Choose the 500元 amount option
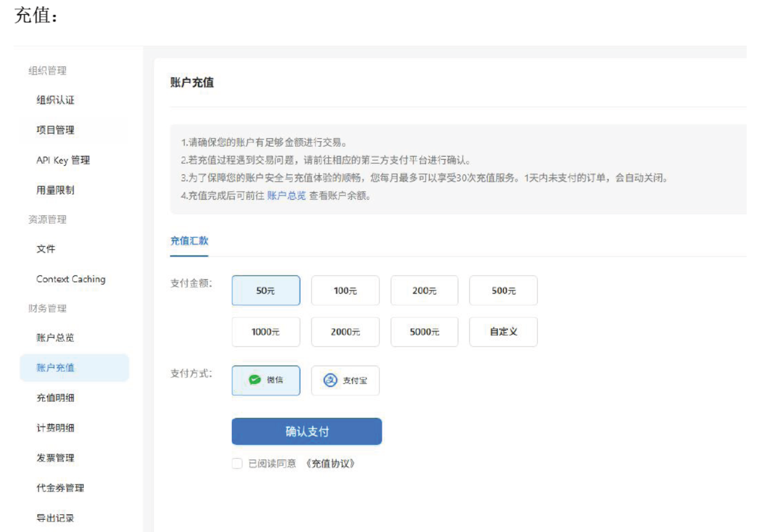Viewport: 771px width, 532px height. pos(503,290)
